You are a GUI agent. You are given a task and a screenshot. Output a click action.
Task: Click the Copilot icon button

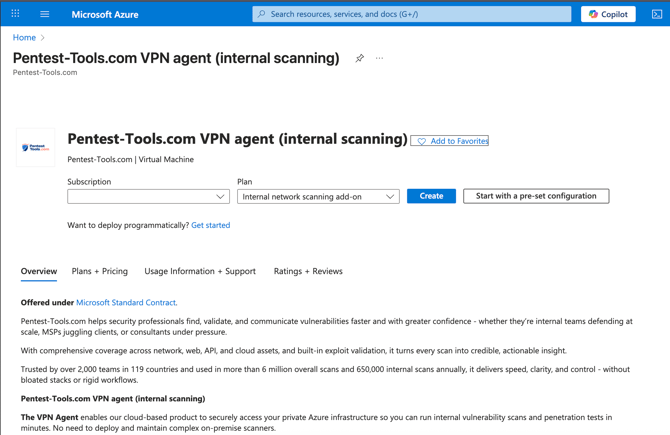pos(608,14)
